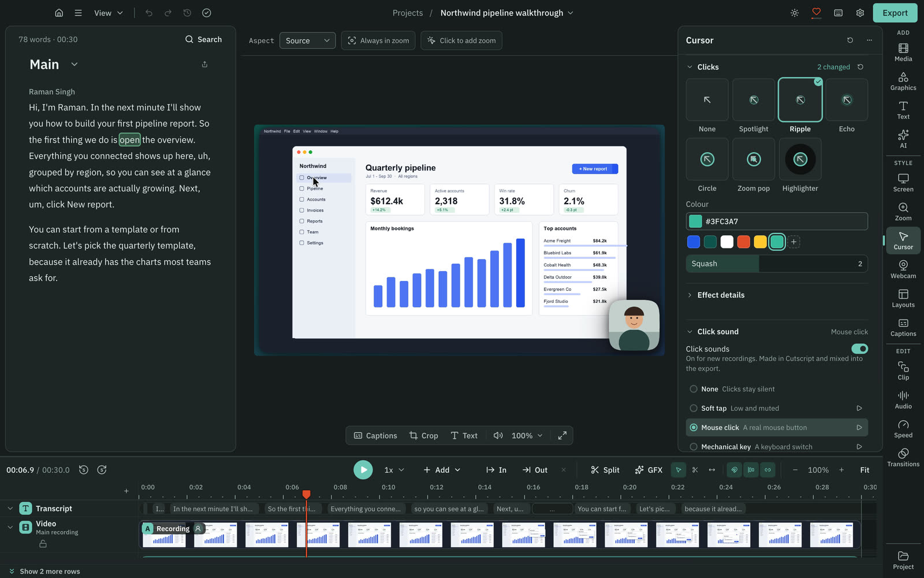The width and height of the screenshot is (924, 578).
Task: Click the Export button
Action: pyautogui.click(x=895, y=13)
